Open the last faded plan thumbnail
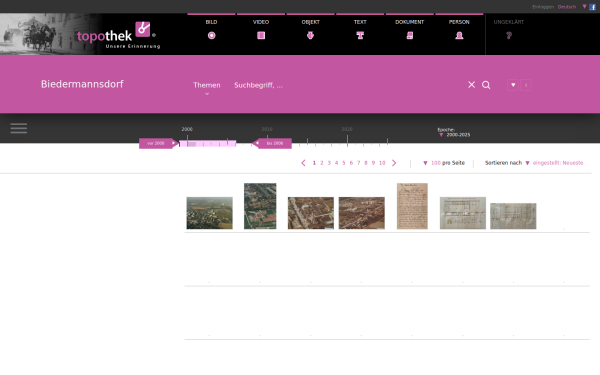Screen dimensions: 600x375 513,216
